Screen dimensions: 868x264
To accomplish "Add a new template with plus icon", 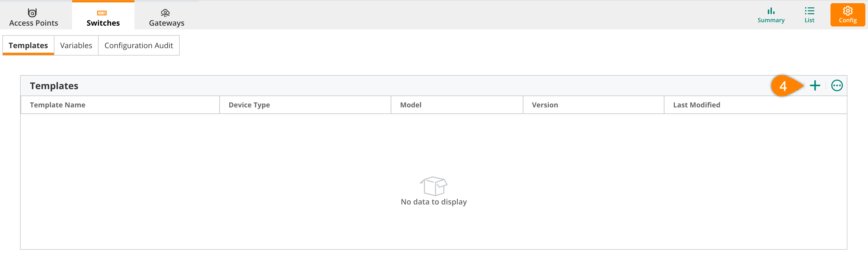I will click(x=815, y=86).
